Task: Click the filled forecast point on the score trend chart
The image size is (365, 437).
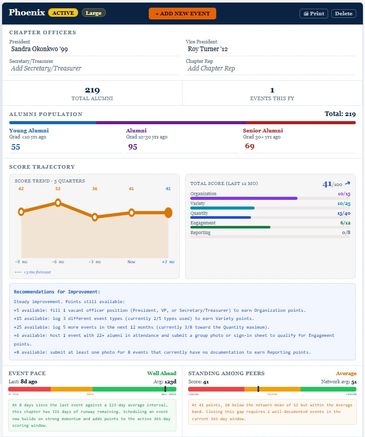Action: [x=168, y=212]
